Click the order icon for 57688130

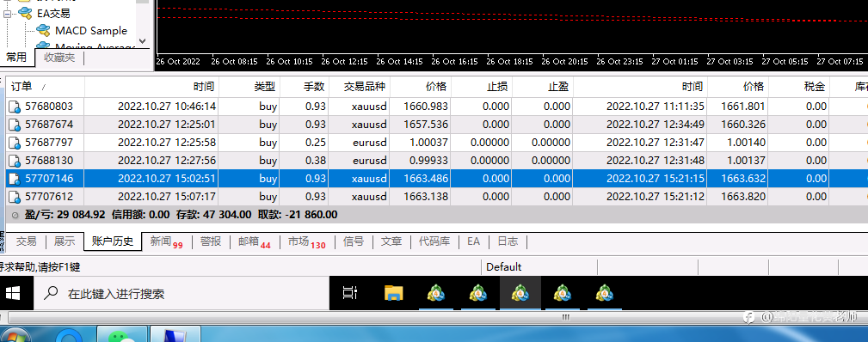[15, 161]
